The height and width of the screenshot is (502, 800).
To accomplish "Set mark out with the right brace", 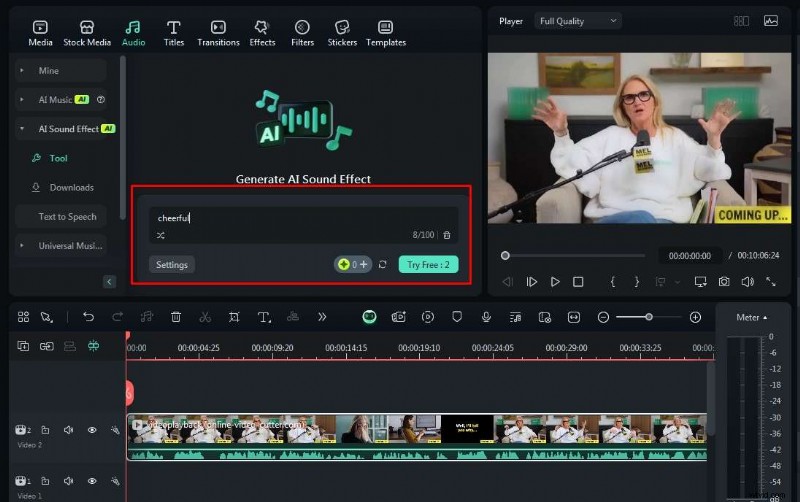I will (637, 282).
